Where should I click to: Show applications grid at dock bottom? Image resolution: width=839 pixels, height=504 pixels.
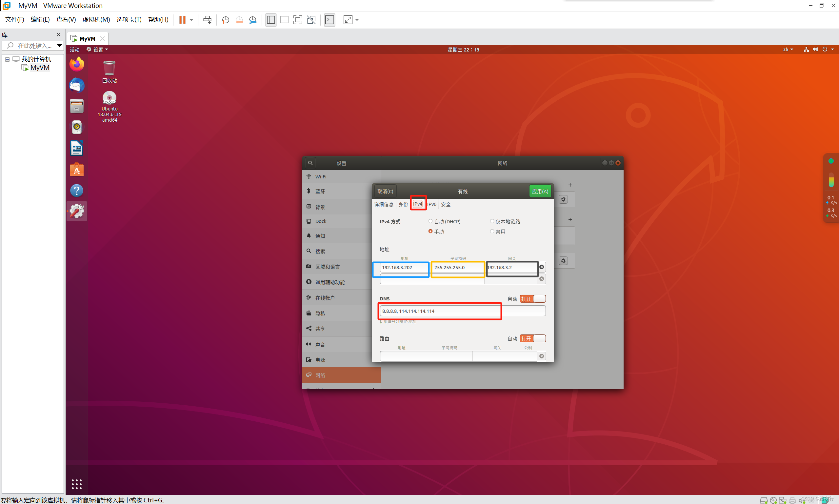[77, 484]
